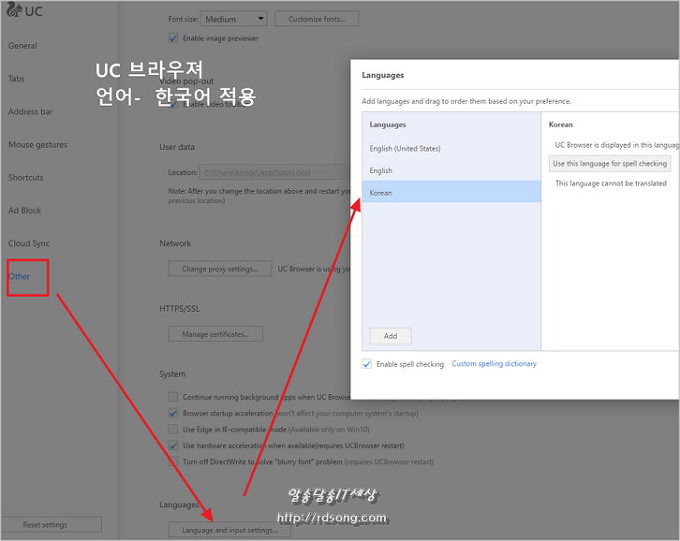Click Change proxy settings button
This screenshot has width=680, height=541.
(220, 269)
